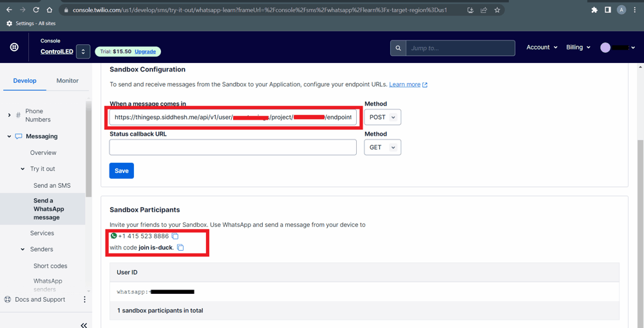
Task: Bookmark this page with star icon
Action: coord(497,10)
